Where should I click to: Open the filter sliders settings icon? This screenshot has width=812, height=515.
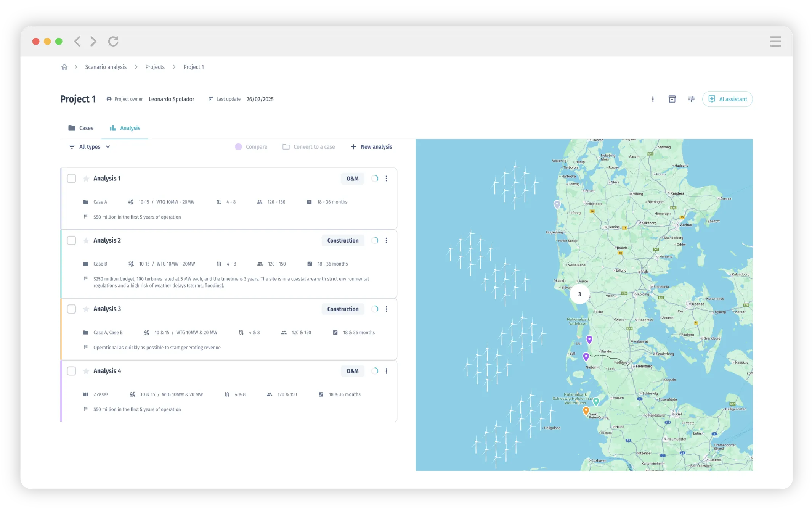pos(691,99)
